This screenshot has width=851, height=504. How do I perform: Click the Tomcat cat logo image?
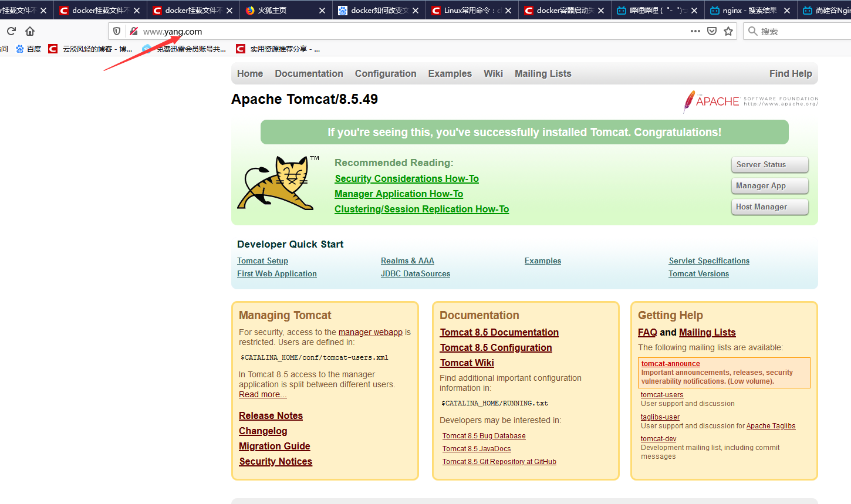point(278,182)
